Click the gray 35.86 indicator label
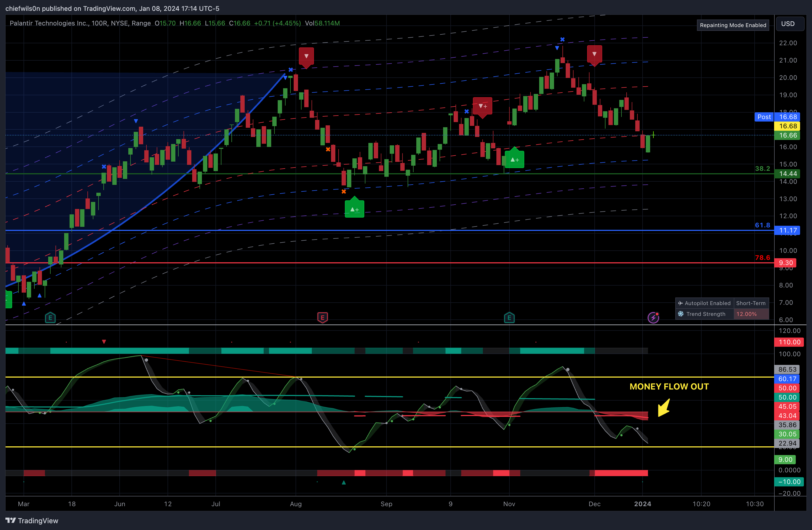812x530 pixels. (x=787, y=425)
